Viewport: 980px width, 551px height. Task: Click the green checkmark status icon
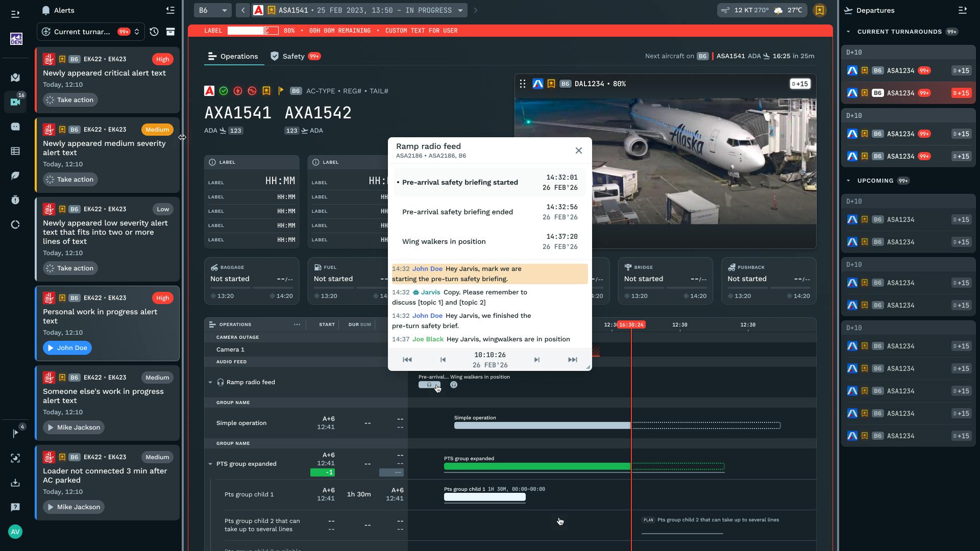coord(224,91)
